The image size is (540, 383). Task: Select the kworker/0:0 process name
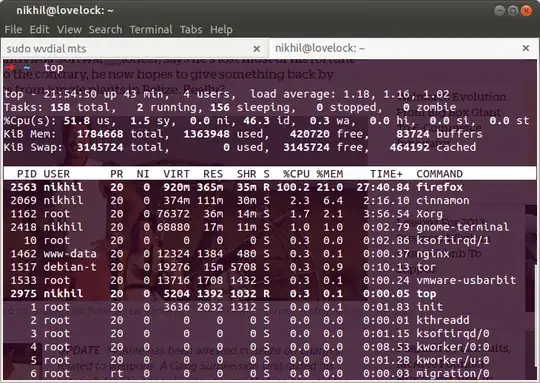click(453, 347)
